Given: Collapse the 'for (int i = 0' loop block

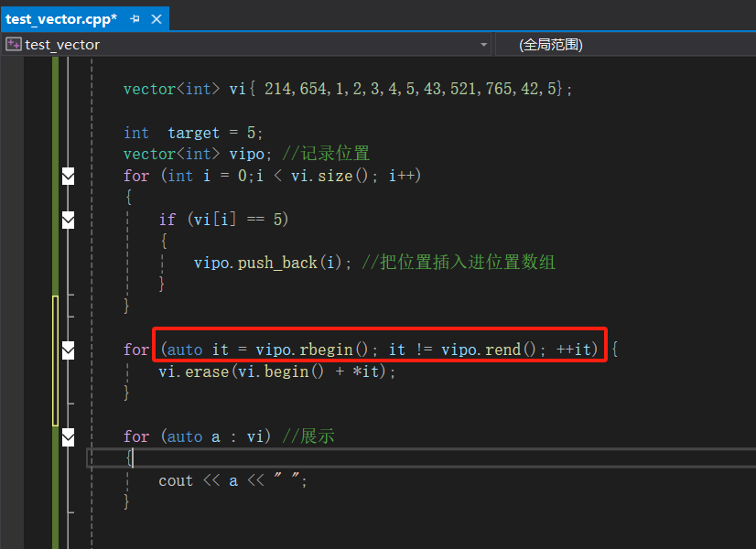Looking at the screenshot, I should pyautogui.click(x=69, y=177).
